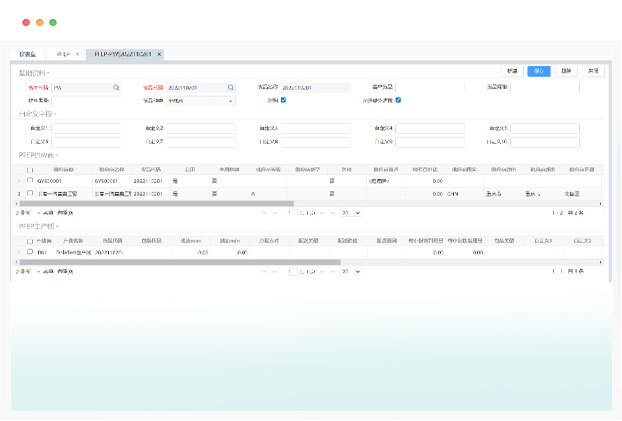Viewport: 622px width, 421px height.
Task: Click add-row icon below the PFEP supplier table
Action: 38,213
